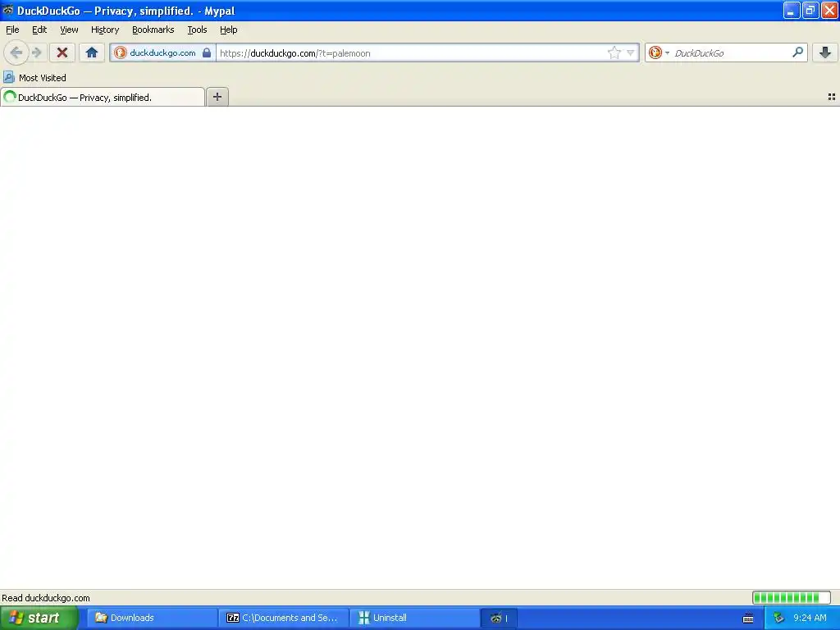Open the Downloads arrow button
Viewport: 840px width, 630px height.
point(825,52)
